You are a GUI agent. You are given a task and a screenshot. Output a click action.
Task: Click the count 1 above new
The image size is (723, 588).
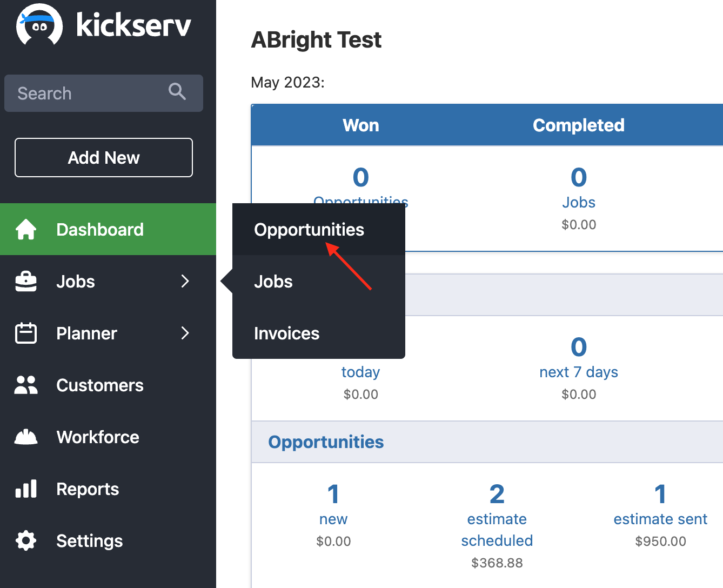click(333, 494)
